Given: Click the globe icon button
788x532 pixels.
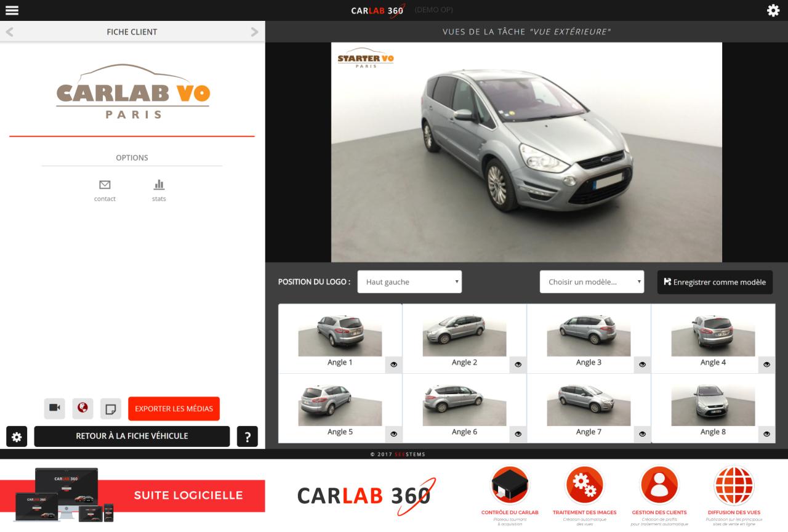Looking at the screenshot, I should pos(82,408).
